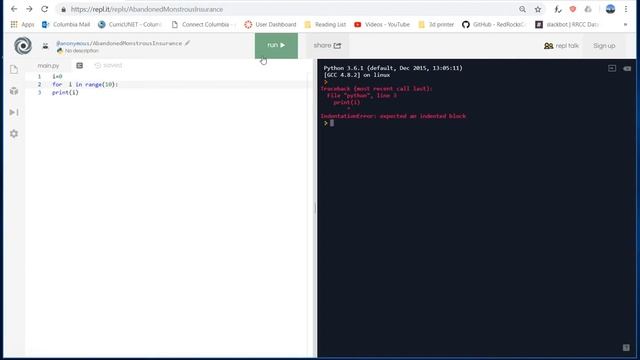
Task: Open the Chrome profile avatar
Action: [610, 9]
